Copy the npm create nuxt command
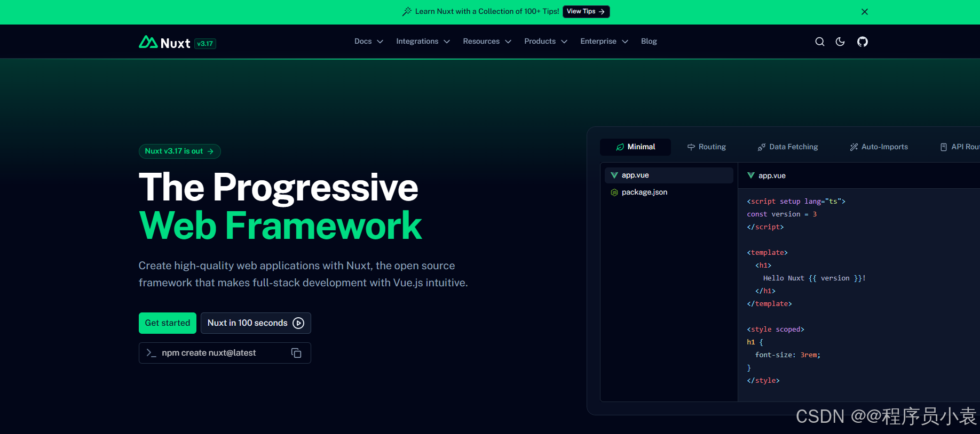Screen dimensions: 980x434 click(296, 353)
